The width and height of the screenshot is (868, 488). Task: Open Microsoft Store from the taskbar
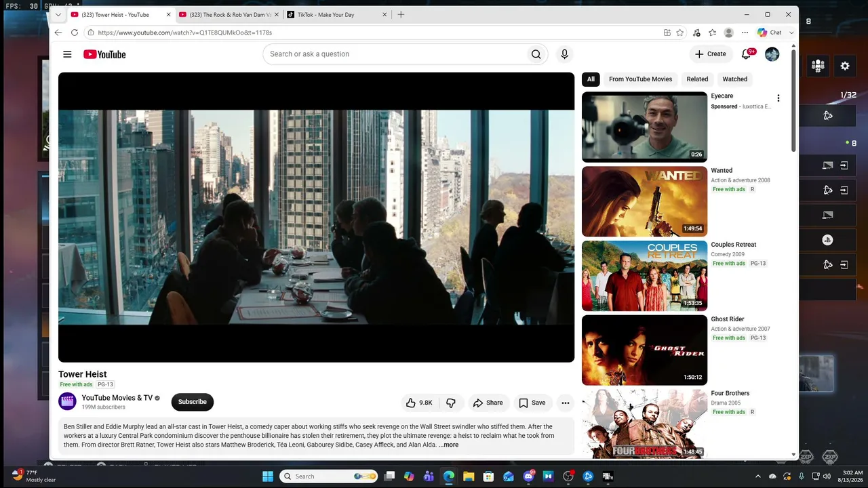(x=488, y=476)
